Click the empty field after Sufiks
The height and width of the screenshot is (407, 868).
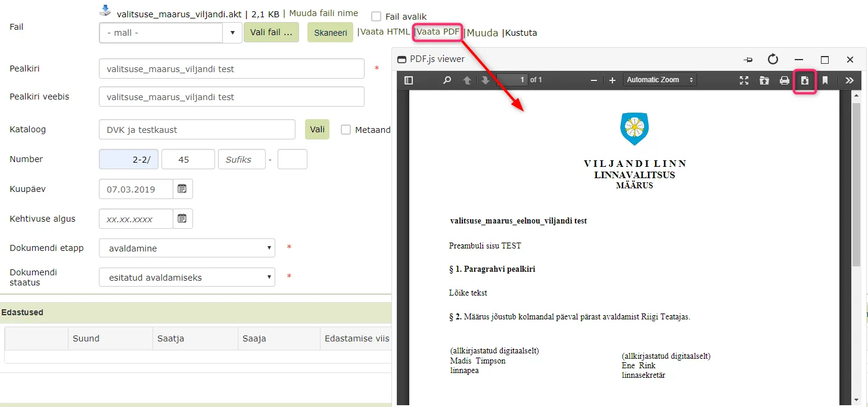[x=293, y=159]
